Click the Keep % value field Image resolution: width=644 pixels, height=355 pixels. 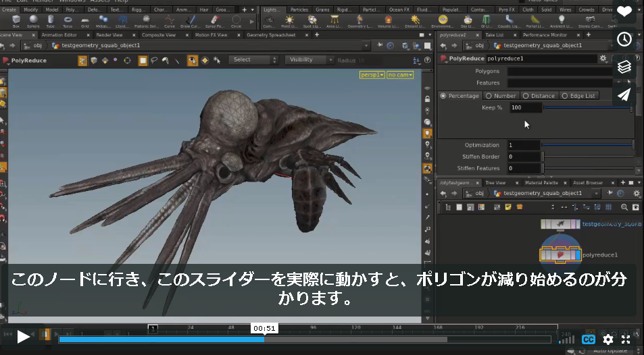point(526,107)
